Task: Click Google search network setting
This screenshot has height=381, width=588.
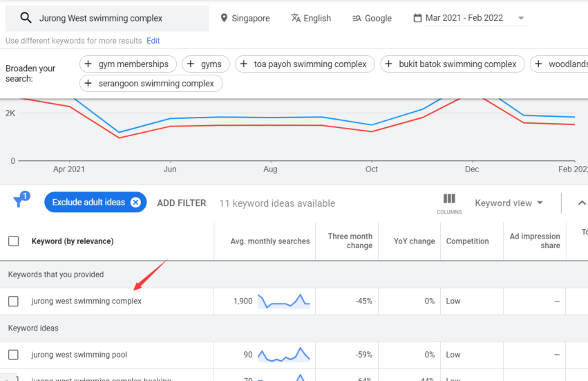Action: coord(372,18)
